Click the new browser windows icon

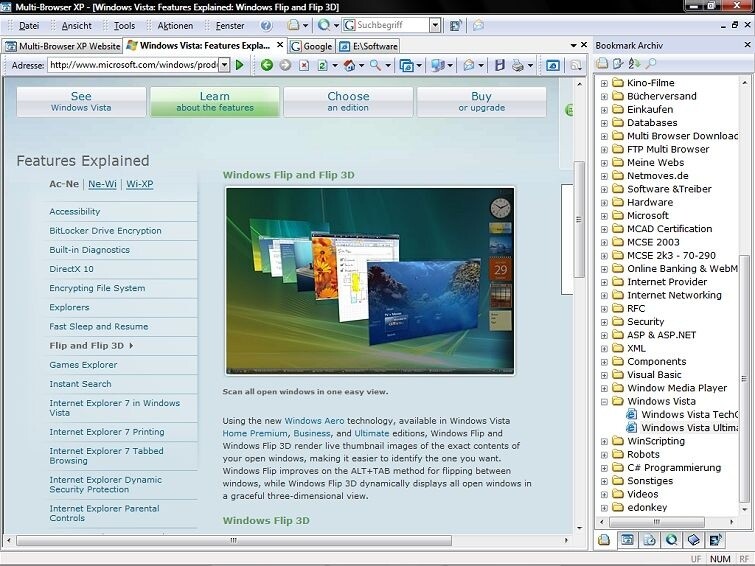click(x=406, y=65)
